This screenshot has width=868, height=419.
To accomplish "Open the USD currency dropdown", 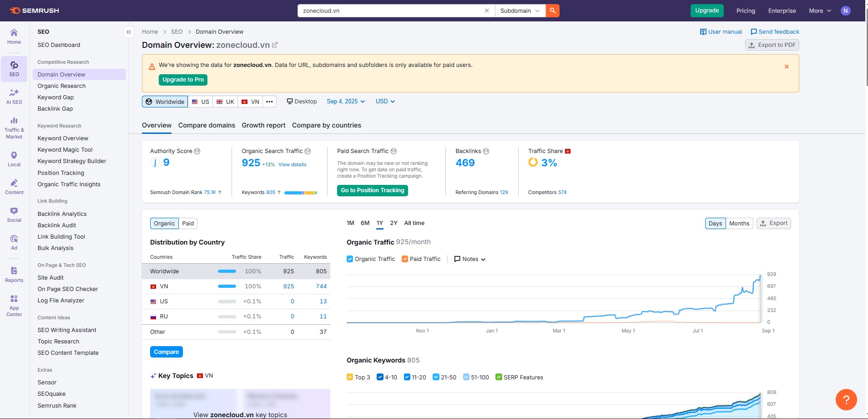I will 385,102.
